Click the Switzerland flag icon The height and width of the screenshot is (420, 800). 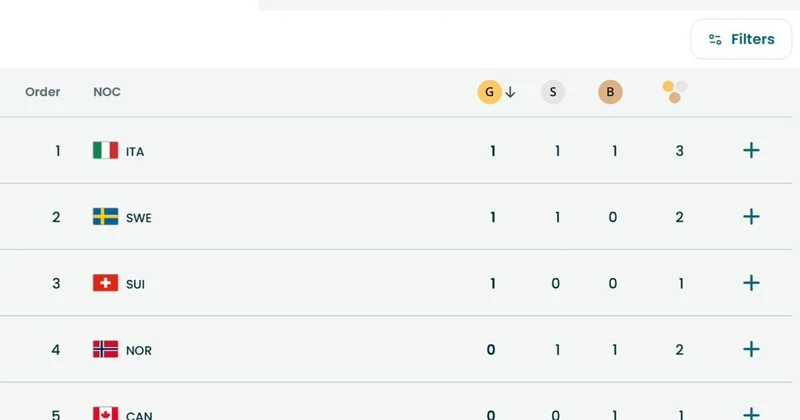pos(105,283)
